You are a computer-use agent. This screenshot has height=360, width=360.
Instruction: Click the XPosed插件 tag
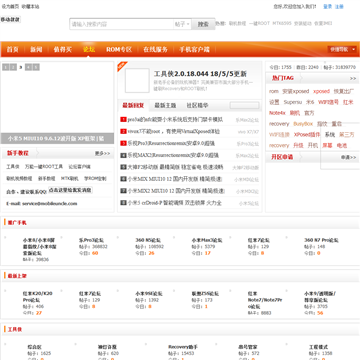[x=307, y=135]
